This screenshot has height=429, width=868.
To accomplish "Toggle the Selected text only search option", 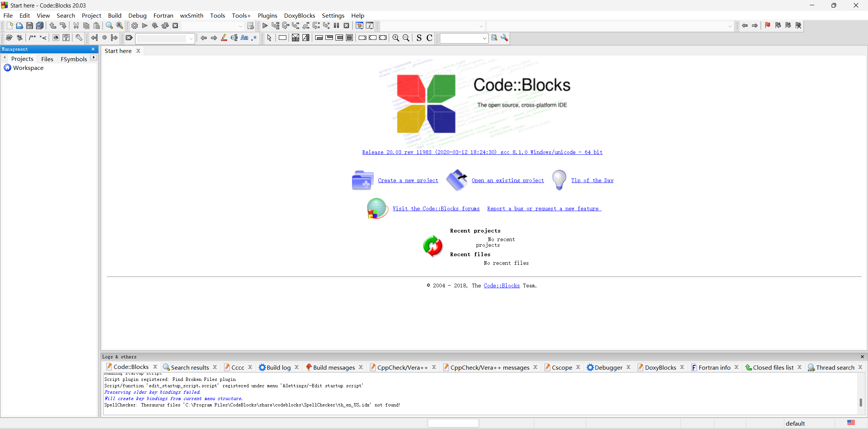I will click(x=234, y=38).
